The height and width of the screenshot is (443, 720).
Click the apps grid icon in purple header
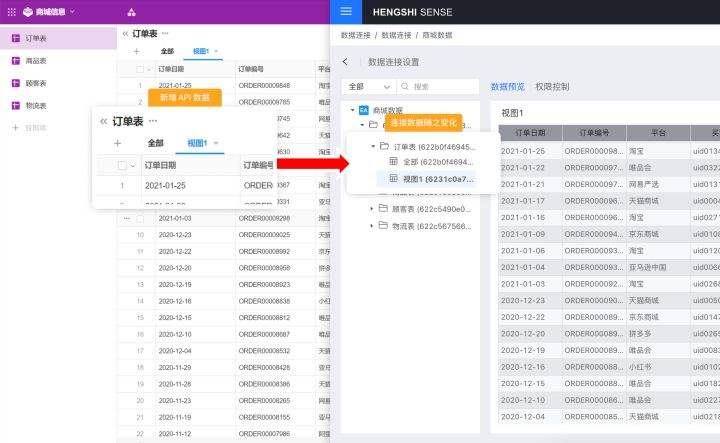coord(12,12)
